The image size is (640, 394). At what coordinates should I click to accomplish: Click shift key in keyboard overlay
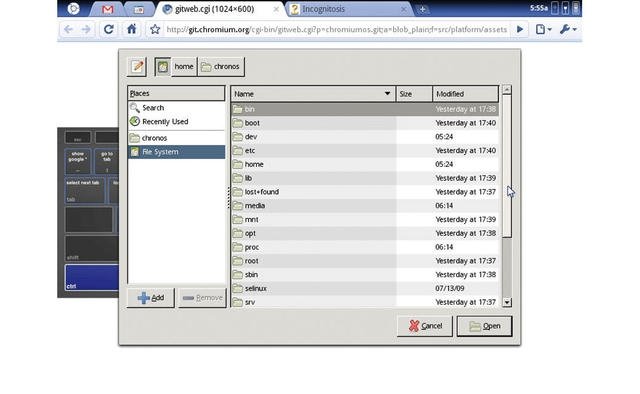click(91, 248)
